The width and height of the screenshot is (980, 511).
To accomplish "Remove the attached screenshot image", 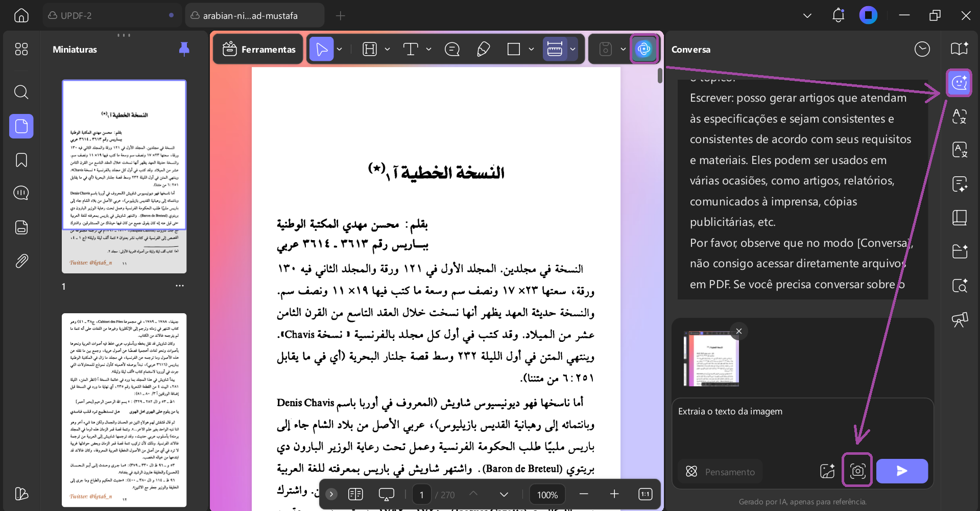I will pos(738,331).
